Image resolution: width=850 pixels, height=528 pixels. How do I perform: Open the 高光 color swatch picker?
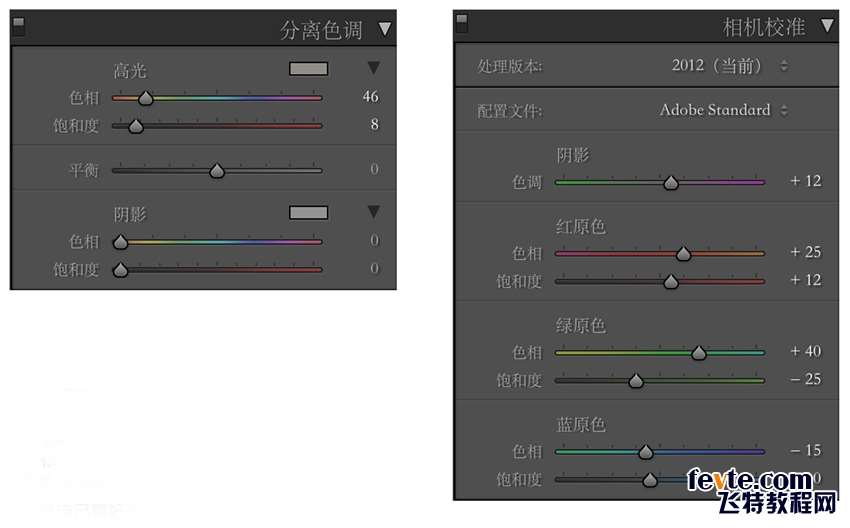point(308,69)
